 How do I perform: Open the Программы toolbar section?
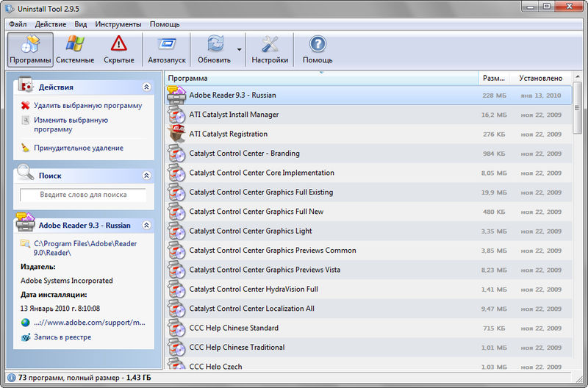tap(30, 49)
